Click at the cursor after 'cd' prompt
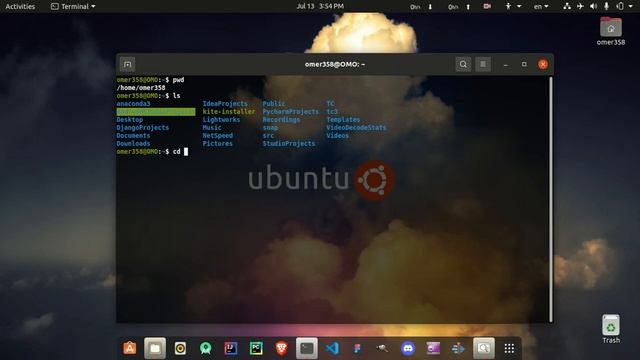The height and width of the screenshot is (360, 640). [x=186, y=152]
